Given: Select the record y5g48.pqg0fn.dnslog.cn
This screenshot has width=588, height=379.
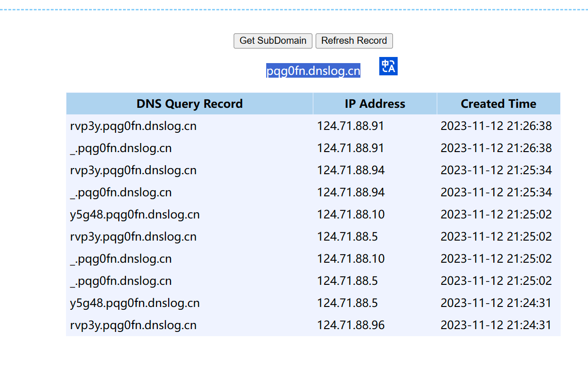Looking at the screenshot, I should [132, 214].
